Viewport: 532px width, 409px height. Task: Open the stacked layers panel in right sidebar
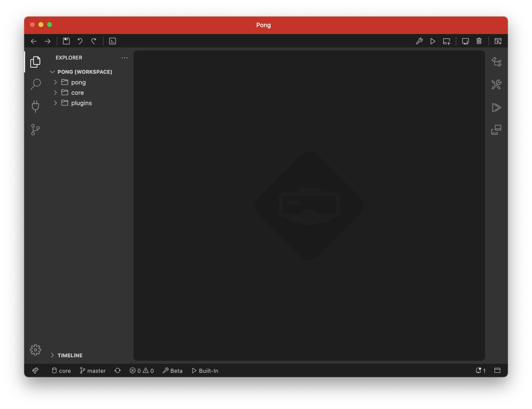tap(496, 130)
